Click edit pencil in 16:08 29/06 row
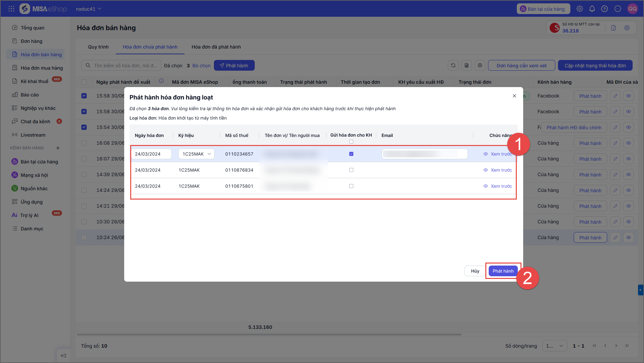This screenshot has width=644, height=363. (x=615, y=143)
